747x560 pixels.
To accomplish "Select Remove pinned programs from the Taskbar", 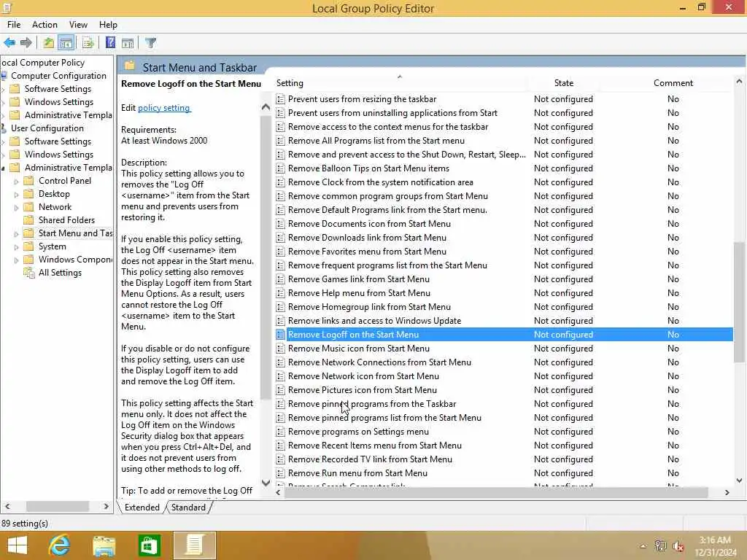I will pos(372,404).
